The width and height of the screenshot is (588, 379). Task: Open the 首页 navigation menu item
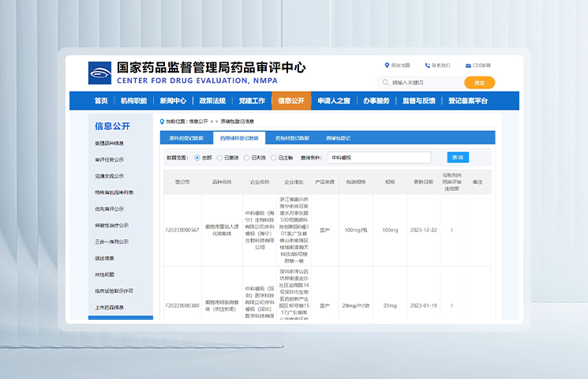coord(101,101)
